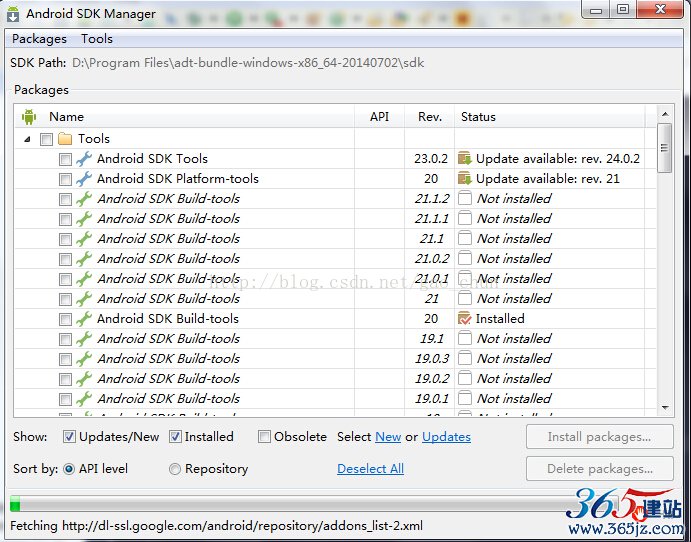Click the Deselect All link
This screenshot has height=542, width=691.
click(370, 469)
